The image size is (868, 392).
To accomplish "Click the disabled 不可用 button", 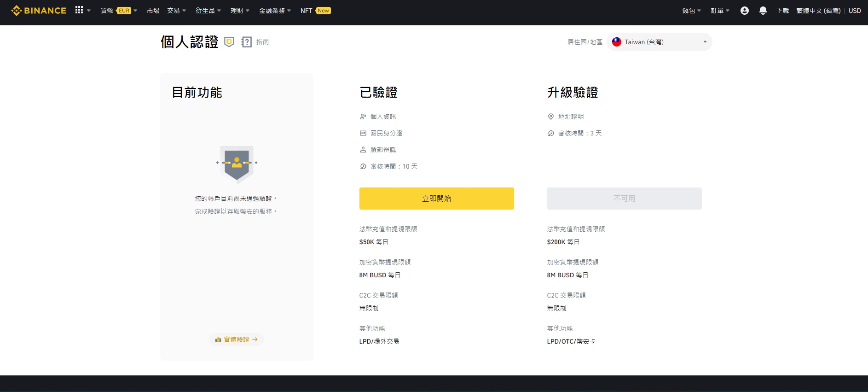I will pos(625,199).
